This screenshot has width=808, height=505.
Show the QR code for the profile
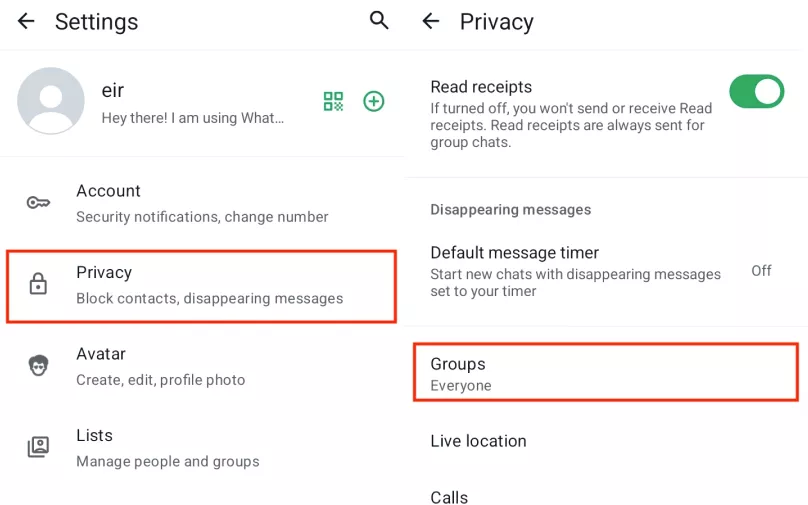(333, 101)
